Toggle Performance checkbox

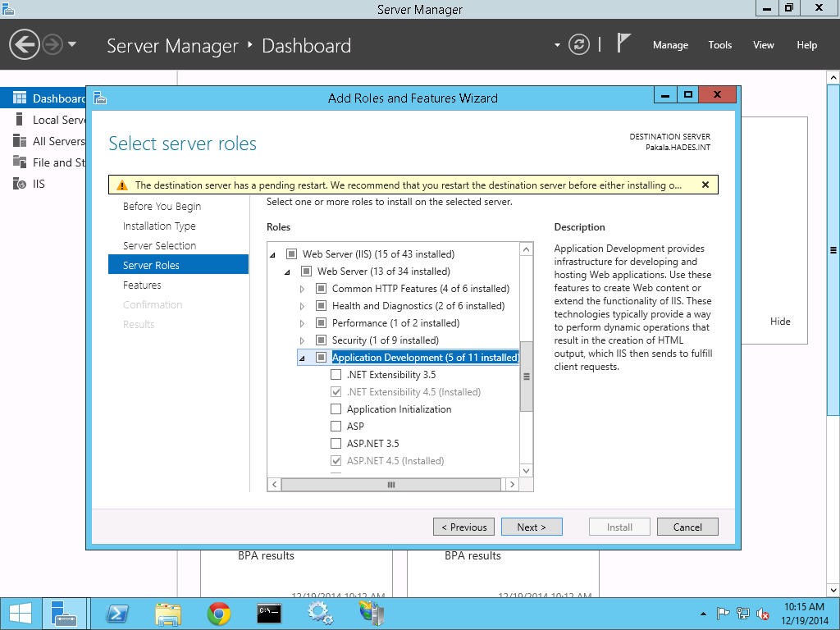coord(321,322)
